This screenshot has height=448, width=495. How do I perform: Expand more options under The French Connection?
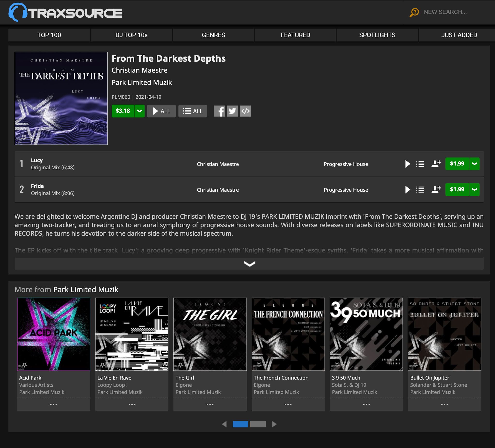(x=288, y=404)
